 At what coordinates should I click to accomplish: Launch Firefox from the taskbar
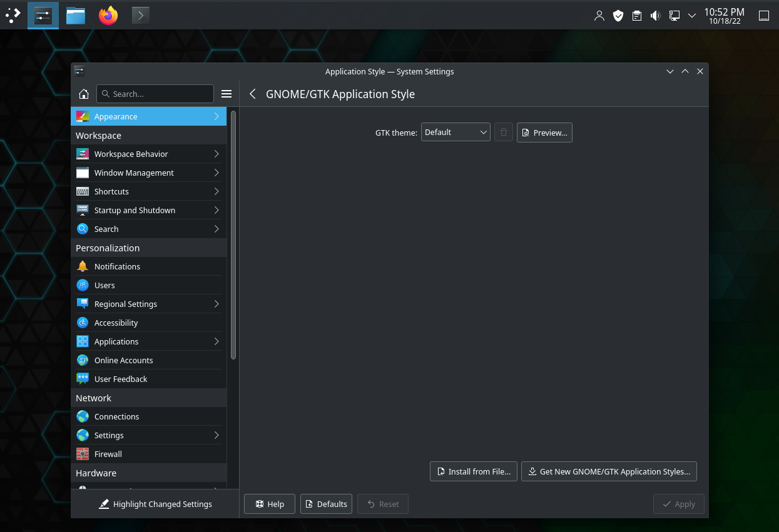(x=108, y=15)
